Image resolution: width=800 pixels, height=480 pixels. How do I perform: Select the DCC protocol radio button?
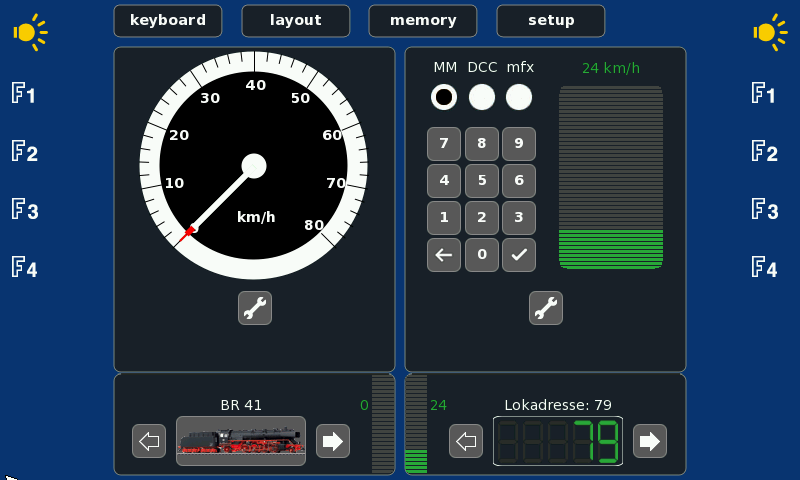pyautogui.click(x=482, y=97)
